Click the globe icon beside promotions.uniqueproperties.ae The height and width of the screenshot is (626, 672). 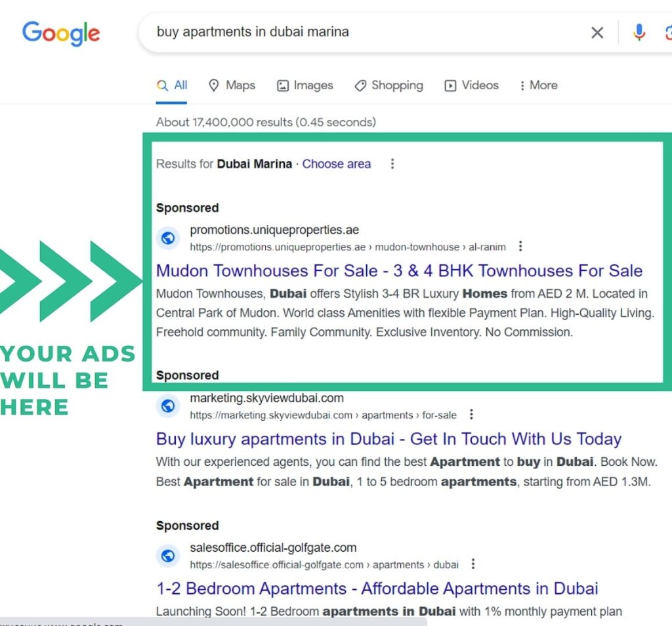(x=168, y=238)
